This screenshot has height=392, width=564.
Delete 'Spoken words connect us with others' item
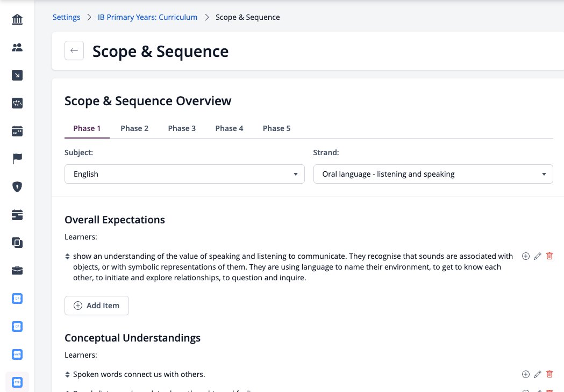pyautogui.click(x=549, y=374)
